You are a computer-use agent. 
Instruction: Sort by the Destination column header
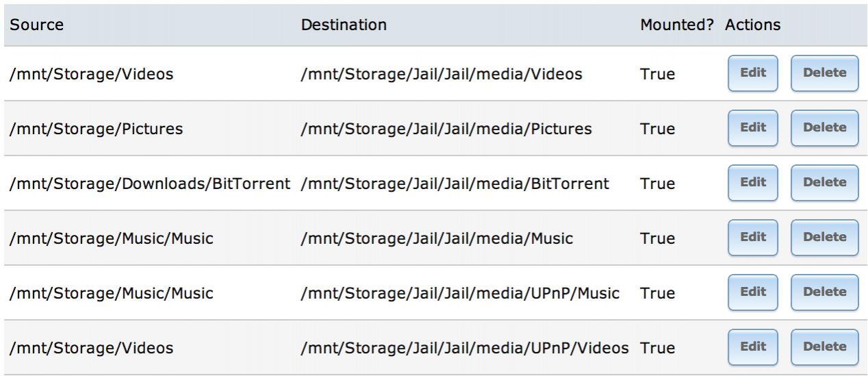[344, 25]
